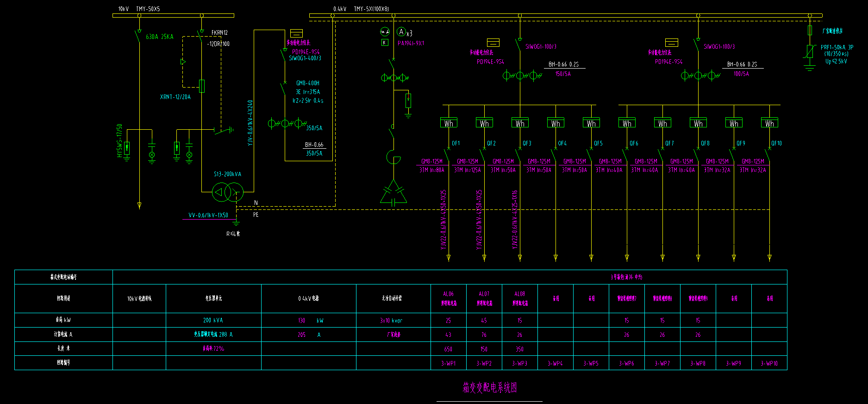This screenshot has width=868, height=404.
Task: Select the 10kV TMY-50X5 busbar label
Action: coord(139,9)
